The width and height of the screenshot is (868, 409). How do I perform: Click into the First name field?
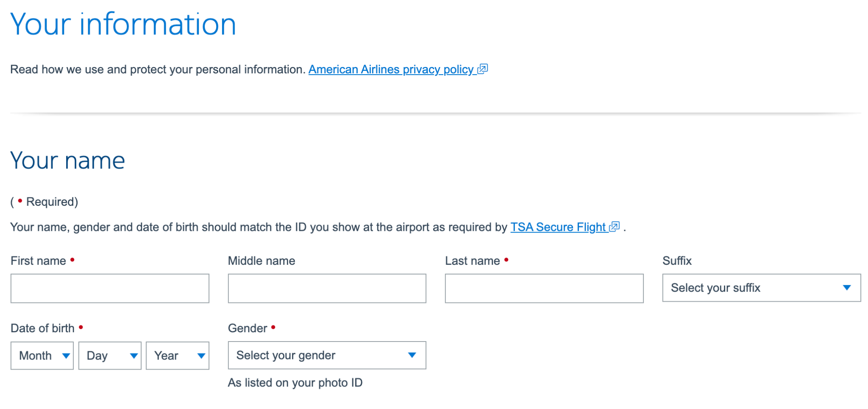point(110,288)
